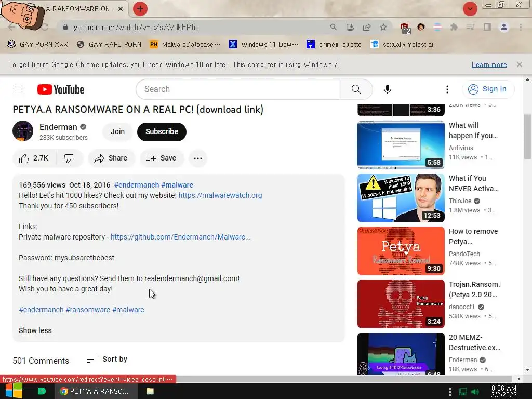Open the YouTube guide hamburger menu
The width and height of the screenshot is (532, 399).
coord(19,89)
